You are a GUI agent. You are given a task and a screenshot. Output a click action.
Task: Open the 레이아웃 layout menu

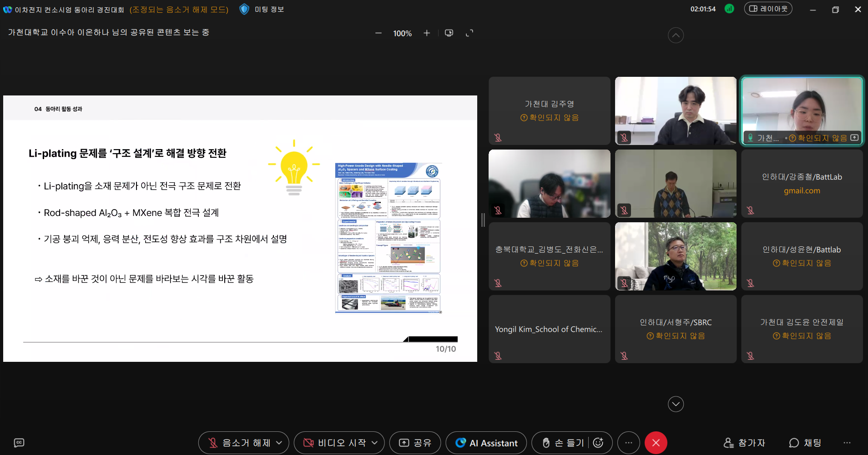(768, 9)
